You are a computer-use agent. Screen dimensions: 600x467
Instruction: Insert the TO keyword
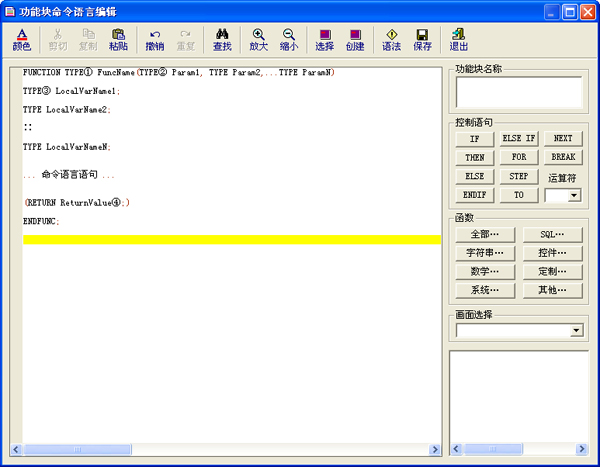click(x=519, y=195)
